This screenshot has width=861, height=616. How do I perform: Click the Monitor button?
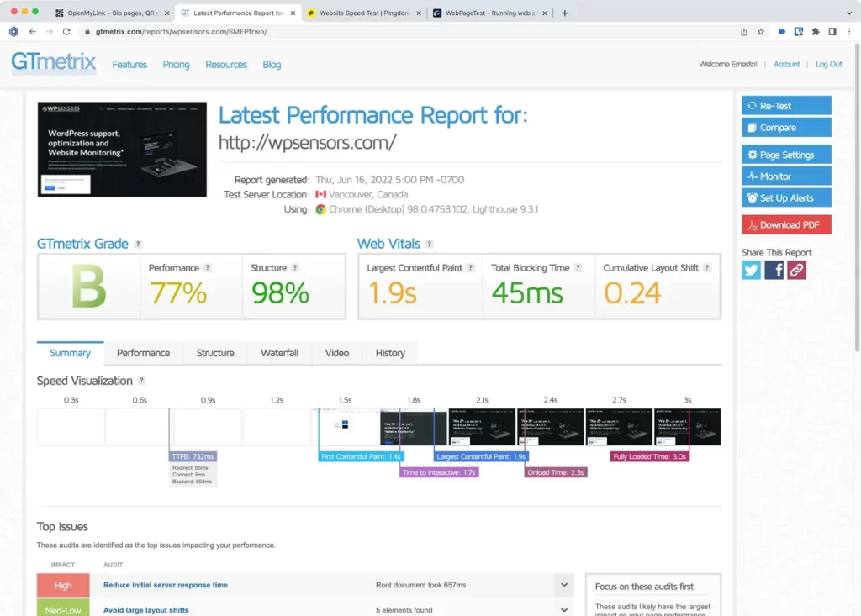tap(786, 176)
